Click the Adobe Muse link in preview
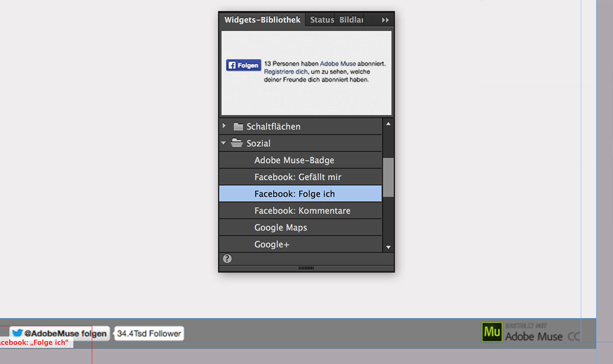Viewport: 613px width, 364px height. point(338,64)
